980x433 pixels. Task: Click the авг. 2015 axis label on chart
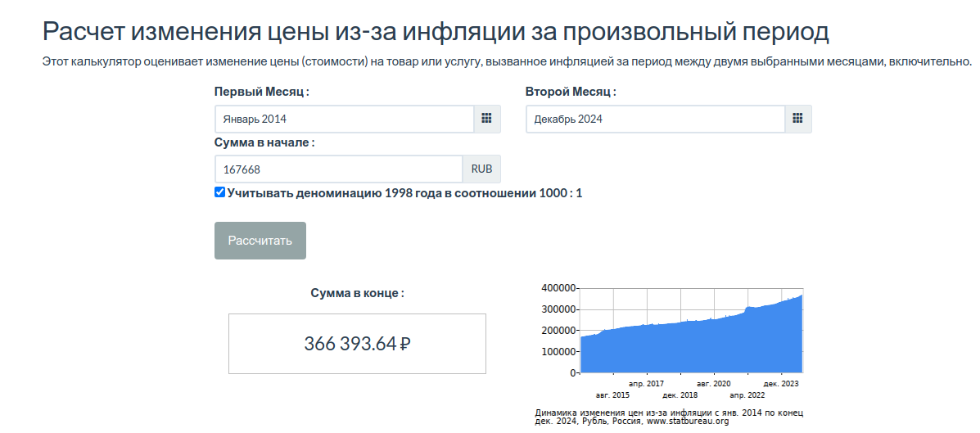pos(612,395)
